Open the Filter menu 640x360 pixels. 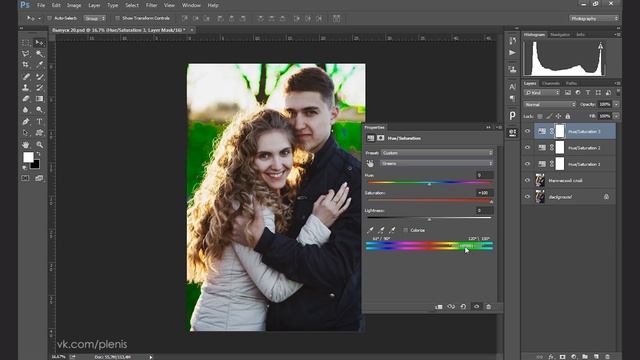151,5
